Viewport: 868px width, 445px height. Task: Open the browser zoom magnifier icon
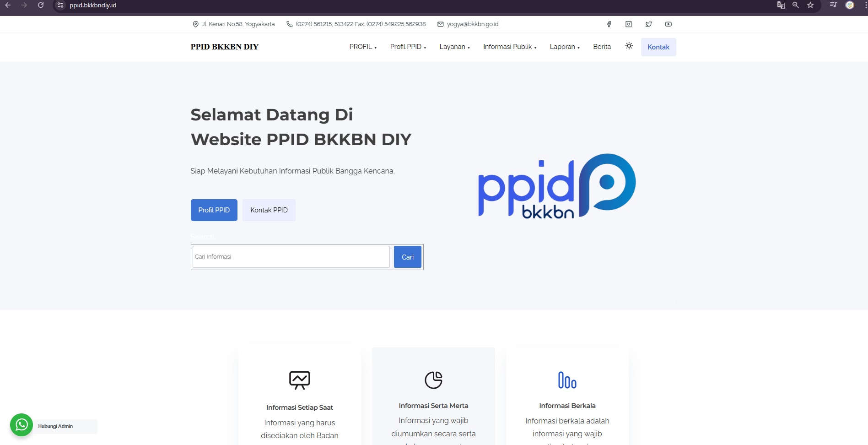coord(796,5)
